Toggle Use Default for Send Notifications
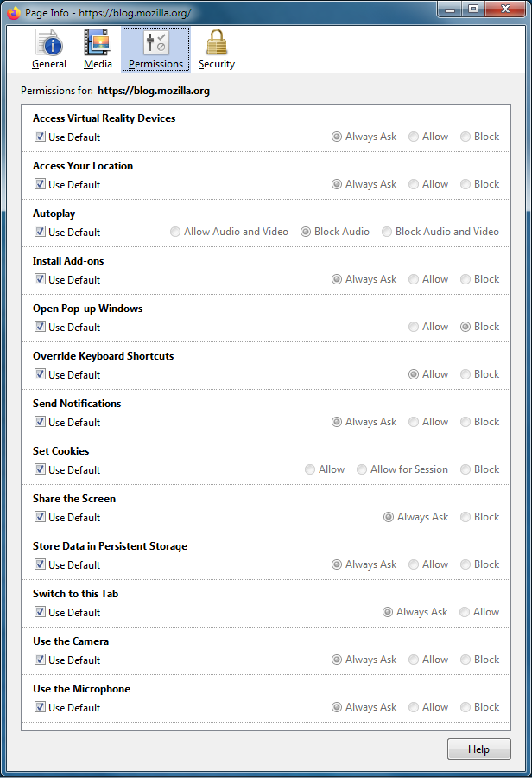Screen dimensions: 532x778 point(40,422)
